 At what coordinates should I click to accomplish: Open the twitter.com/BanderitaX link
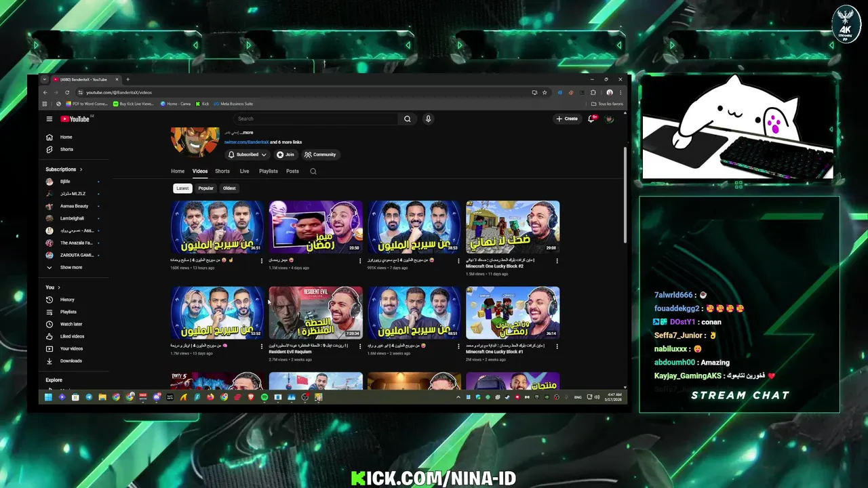pyautogui.click(x=247, y=142)
